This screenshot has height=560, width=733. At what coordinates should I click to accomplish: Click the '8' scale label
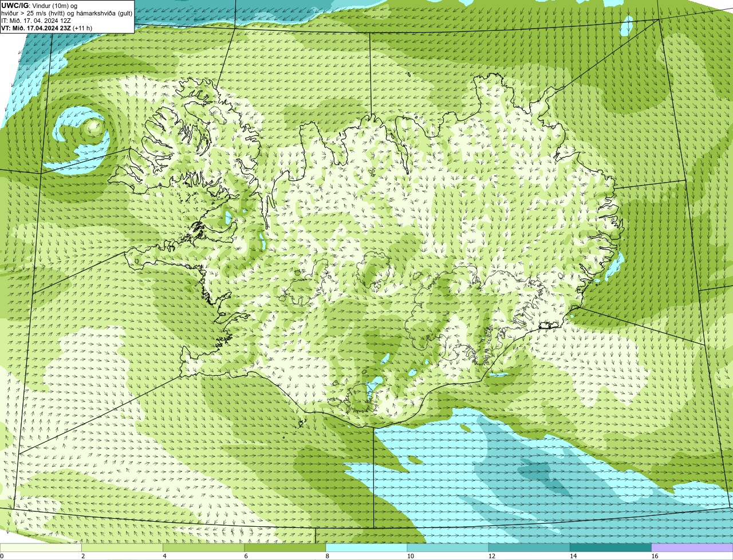point(327,556)
